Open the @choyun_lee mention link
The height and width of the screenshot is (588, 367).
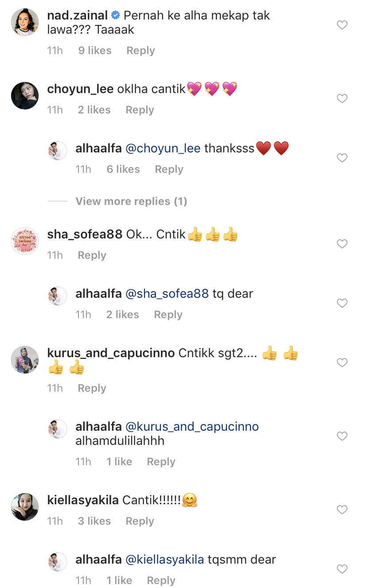[163, 148]
